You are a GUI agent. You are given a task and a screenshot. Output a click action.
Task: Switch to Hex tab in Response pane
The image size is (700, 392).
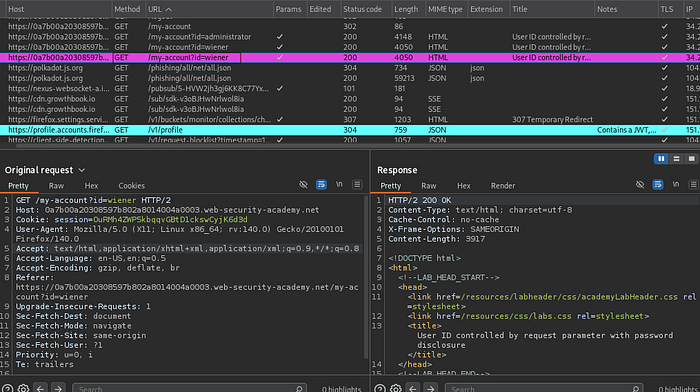(463, 186)
